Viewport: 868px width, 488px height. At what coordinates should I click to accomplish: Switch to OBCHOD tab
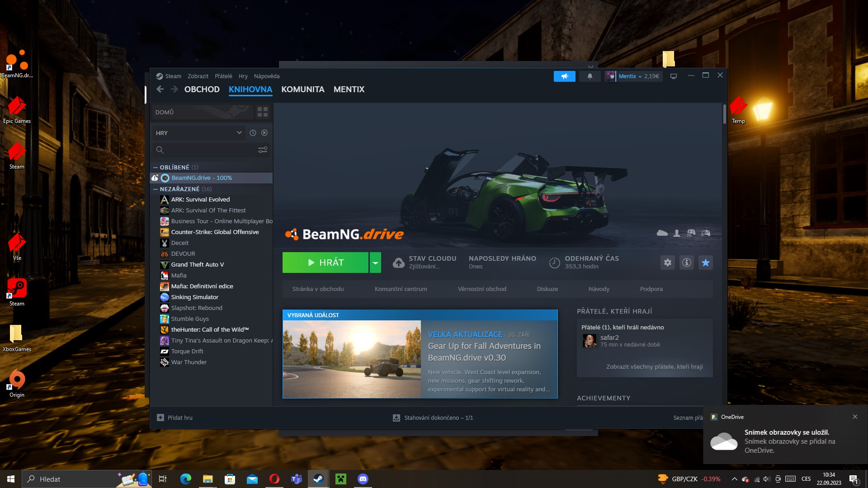(x=202, y=89)
